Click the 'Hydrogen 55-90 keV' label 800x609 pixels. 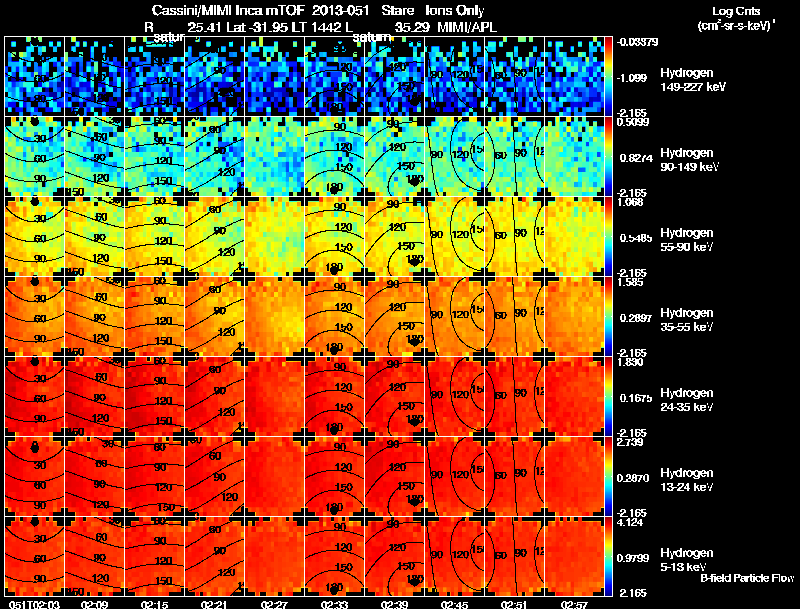(x=686, y=240)
